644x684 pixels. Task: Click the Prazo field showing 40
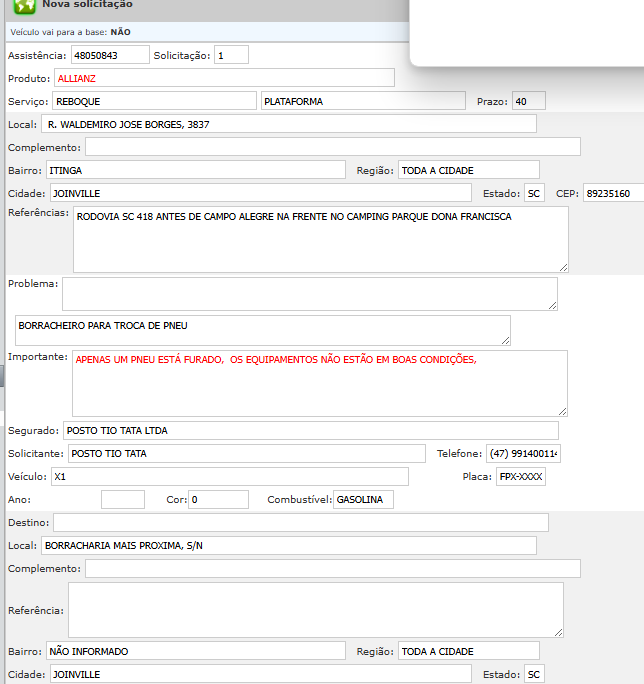click(x=529, y=101)
